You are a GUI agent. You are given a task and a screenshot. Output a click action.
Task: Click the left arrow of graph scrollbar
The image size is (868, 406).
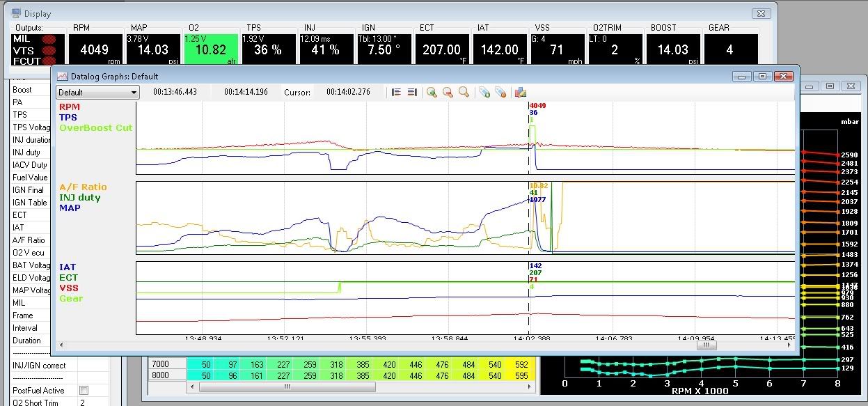tap(61, 345)
